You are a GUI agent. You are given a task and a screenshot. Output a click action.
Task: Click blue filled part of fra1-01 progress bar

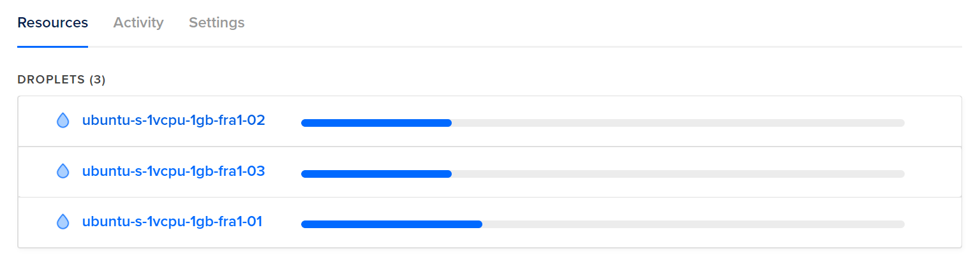392,224
